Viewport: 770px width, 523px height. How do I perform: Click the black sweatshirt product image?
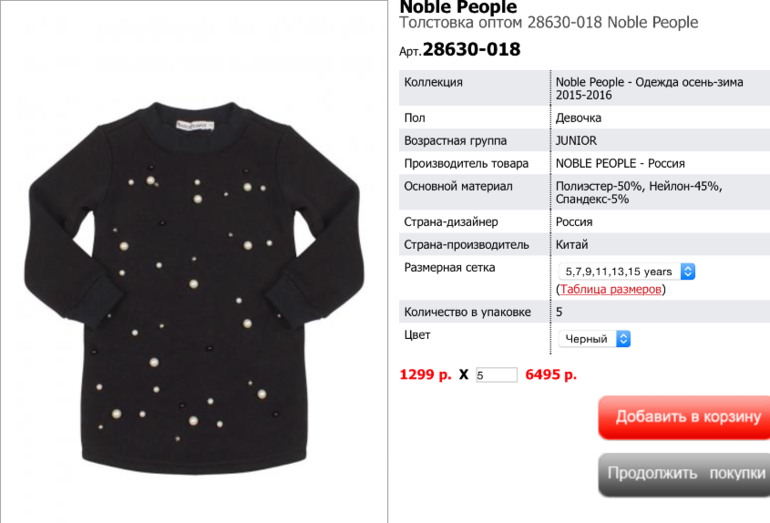pos(194,288)
